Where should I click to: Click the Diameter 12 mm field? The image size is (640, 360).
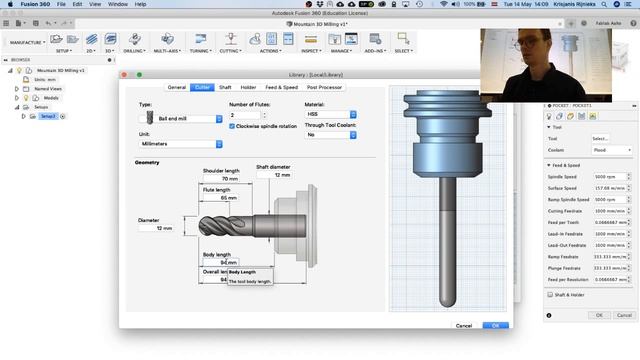click(x=156, y=228)
